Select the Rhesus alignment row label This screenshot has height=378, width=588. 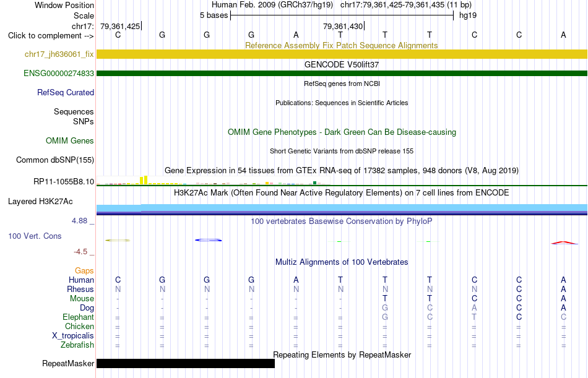(80, 289)
